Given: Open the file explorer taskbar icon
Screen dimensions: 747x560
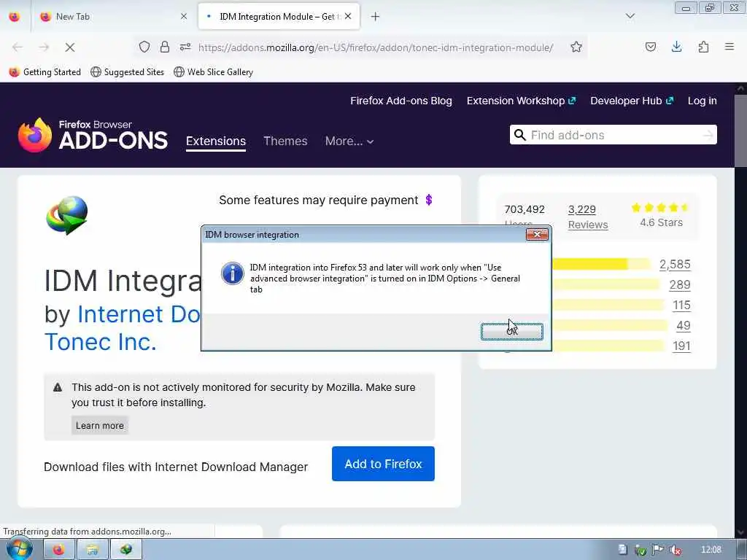Looking at the screenshot, I should tap(93, 550).
